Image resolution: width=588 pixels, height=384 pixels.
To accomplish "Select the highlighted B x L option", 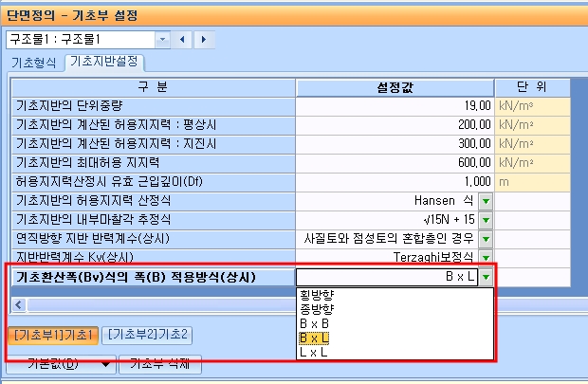I will tap(314, 338).
